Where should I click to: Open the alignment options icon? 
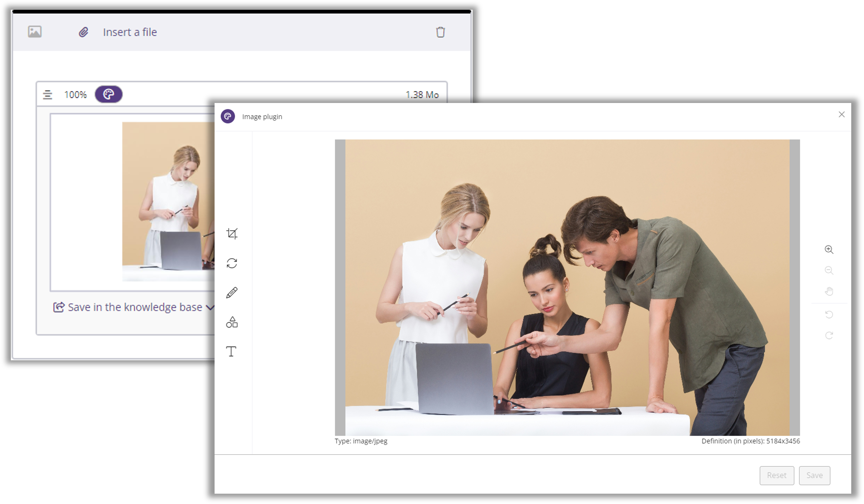coord(47,95)
